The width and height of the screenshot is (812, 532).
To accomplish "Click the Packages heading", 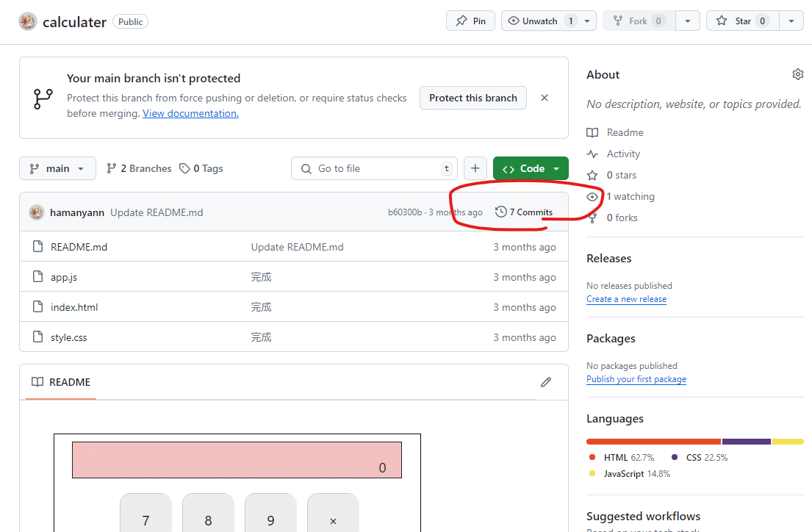I will [x=611, y=339].
